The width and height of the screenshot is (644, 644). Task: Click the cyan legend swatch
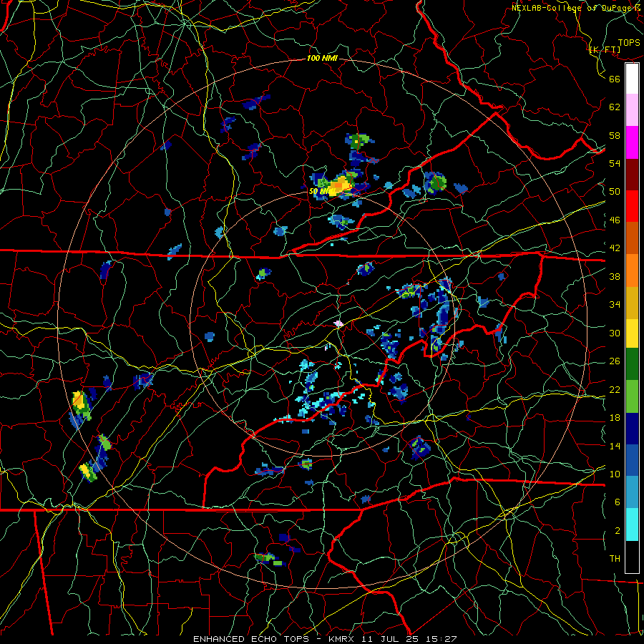(x=632, y=525)
